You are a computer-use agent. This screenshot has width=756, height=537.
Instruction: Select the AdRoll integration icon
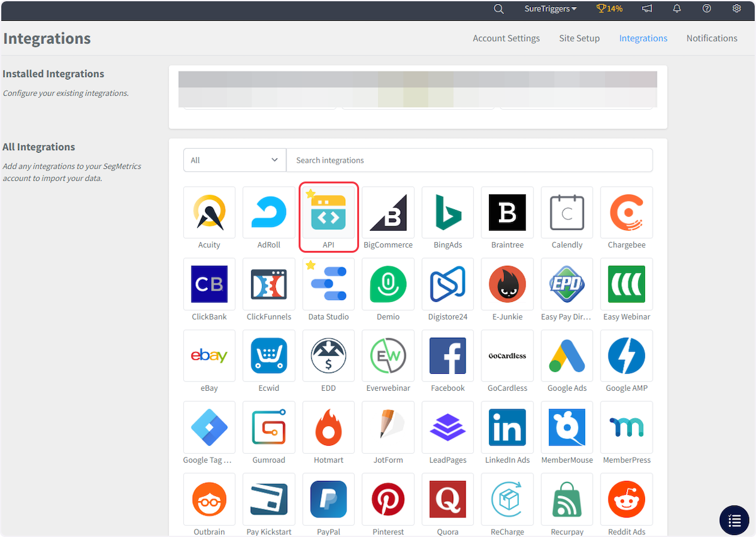pyautogui.click(x=269, y=212)
